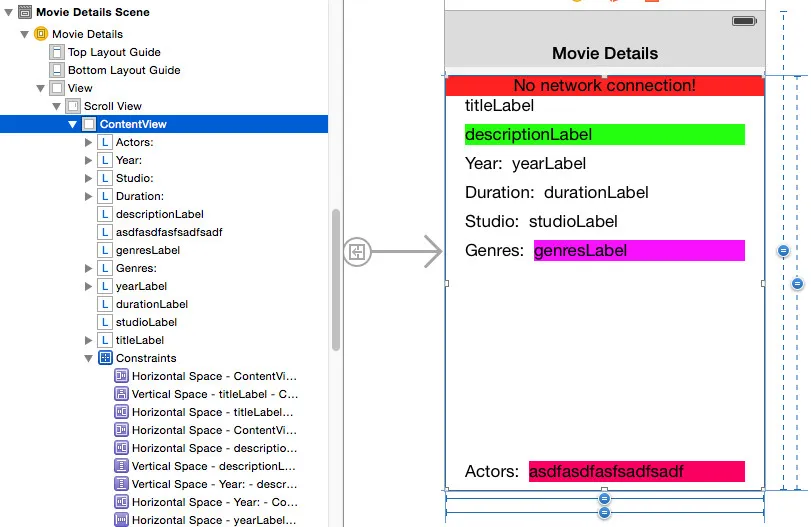
Task: Click titleLabel on the canvas
Action: (x=499, y=106)
